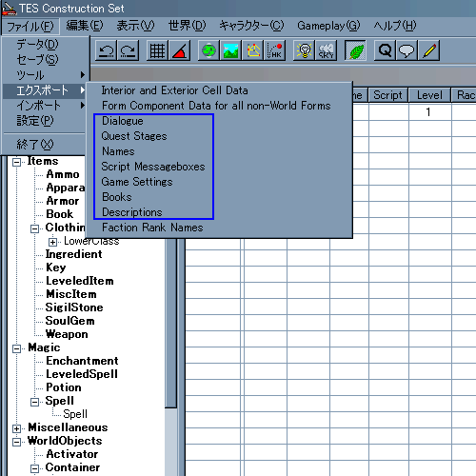Open script editor pencil icon
This screenshot has width=476, height=476.
428,50
